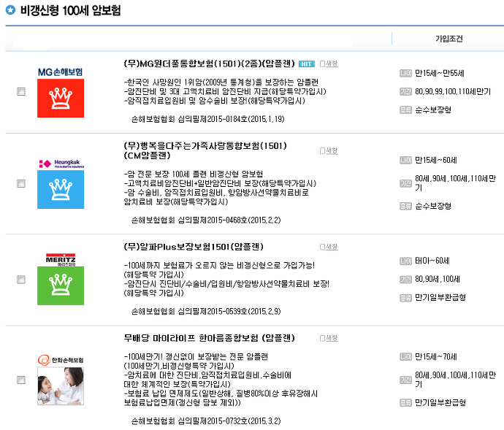Tick the 한화손해보험 product checkbox
Viewport: 504px width, 430px height.
(21, 380)
